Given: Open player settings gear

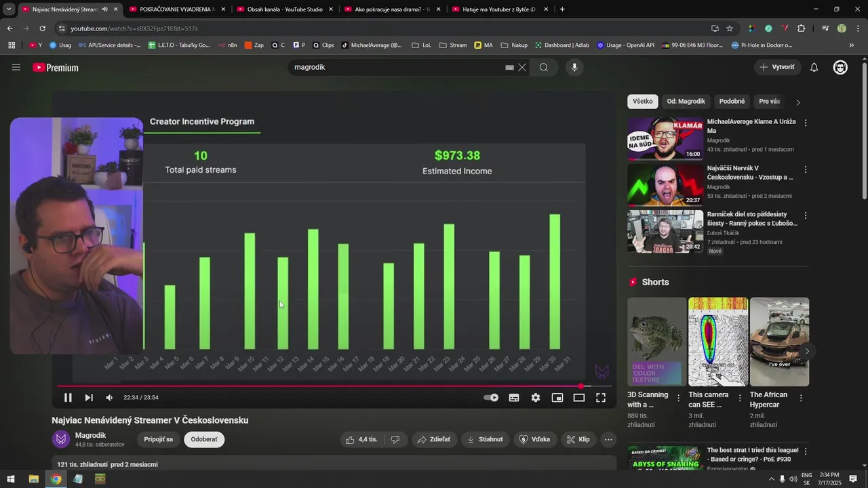Looking at the screenshot, I should click(x=536, y=398).
